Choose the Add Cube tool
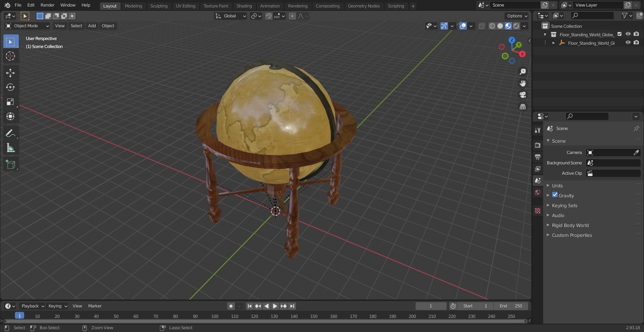Screen dimensions: 644x332 click(10, 164)
